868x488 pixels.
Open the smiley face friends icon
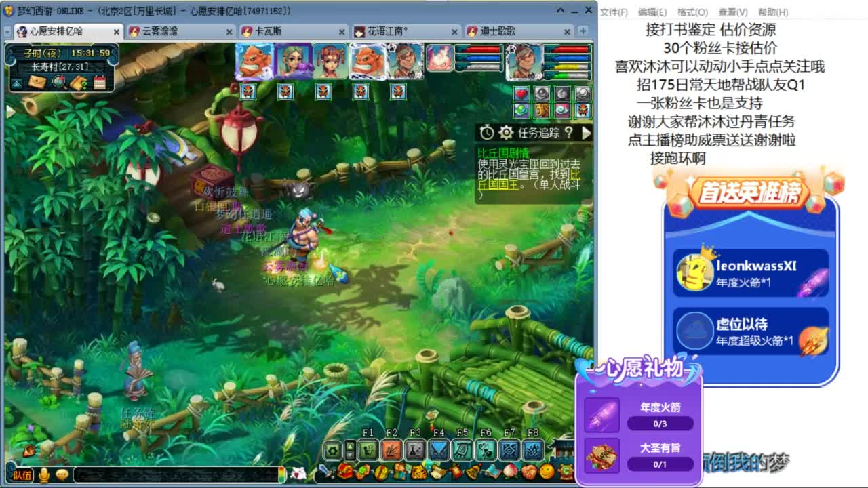[x=547, y=471]
